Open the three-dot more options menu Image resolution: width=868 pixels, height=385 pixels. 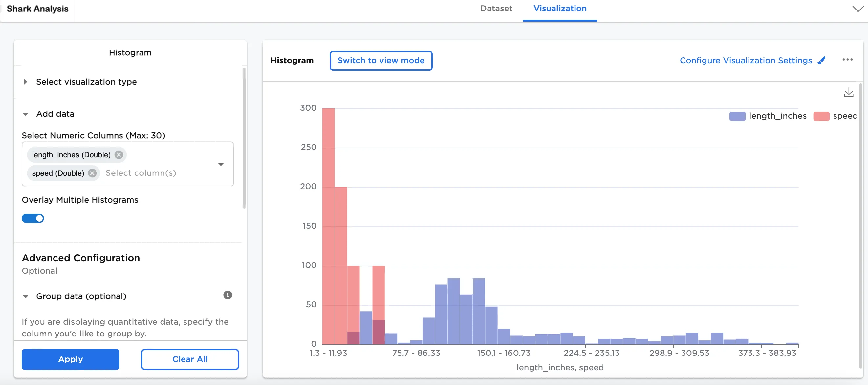point(847,60)
